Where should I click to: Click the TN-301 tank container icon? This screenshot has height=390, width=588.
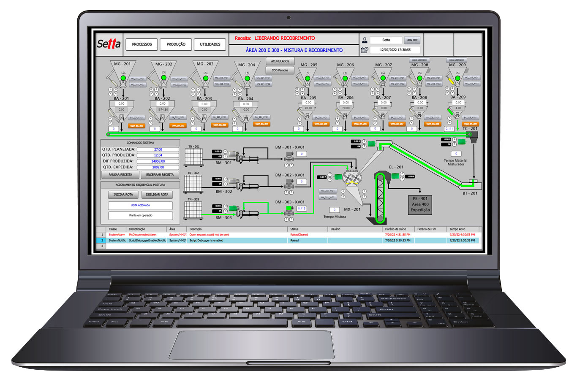[193, 157]
